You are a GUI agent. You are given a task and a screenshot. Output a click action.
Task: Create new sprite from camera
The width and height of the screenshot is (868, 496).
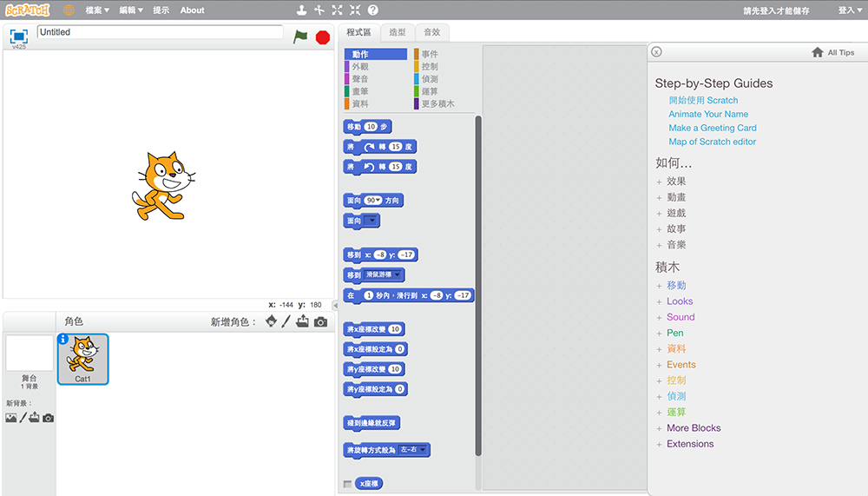click(320, 322)
